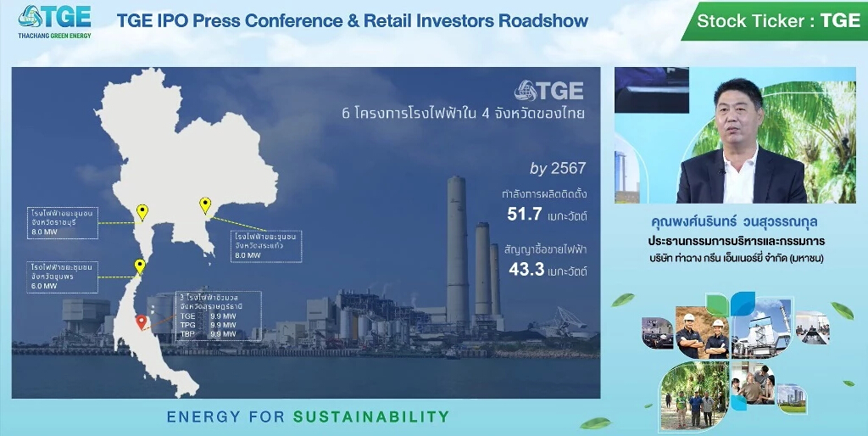Image resolution: width=868 pixels, height=436 pixels.
Task: Click the Sa Kaeo 8.0 MW label box
Action: [266, 246]
